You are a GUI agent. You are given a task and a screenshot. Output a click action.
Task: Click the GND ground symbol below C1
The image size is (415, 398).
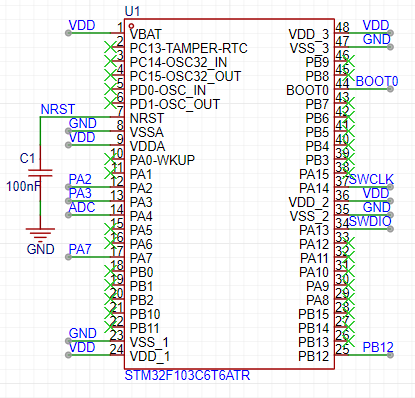pyautogui.click(x=40, y=234)
